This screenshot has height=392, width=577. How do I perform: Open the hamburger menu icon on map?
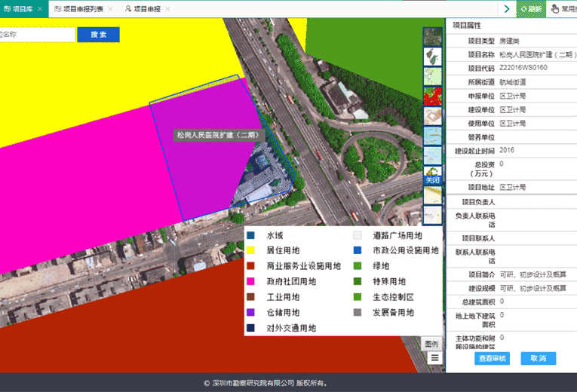click(434, 358)
